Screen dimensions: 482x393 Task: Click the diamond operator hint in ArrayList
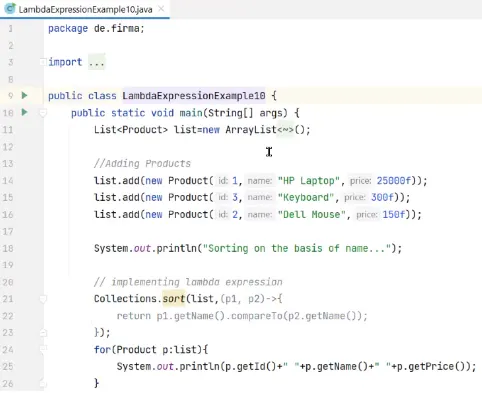[285, 129]
